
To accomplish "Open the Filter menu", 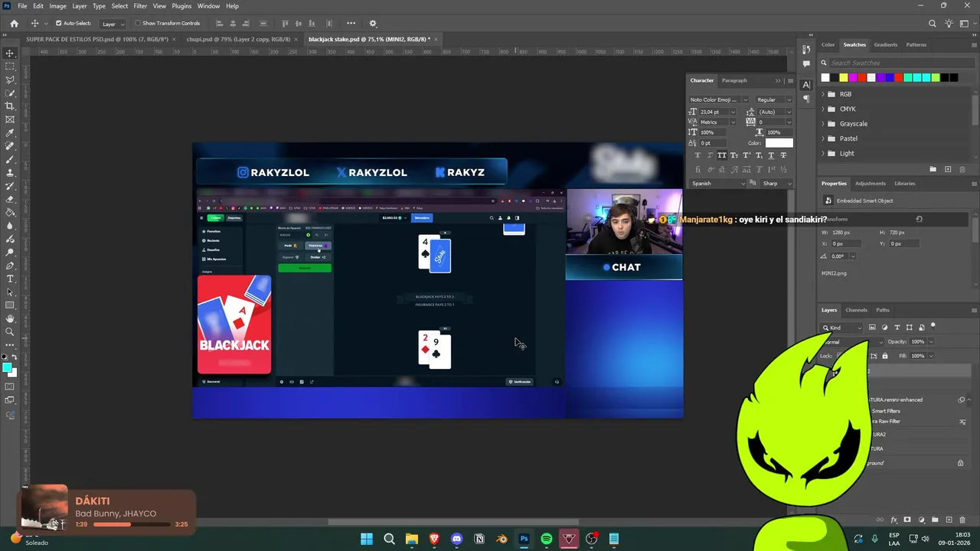I will [140, 6].
